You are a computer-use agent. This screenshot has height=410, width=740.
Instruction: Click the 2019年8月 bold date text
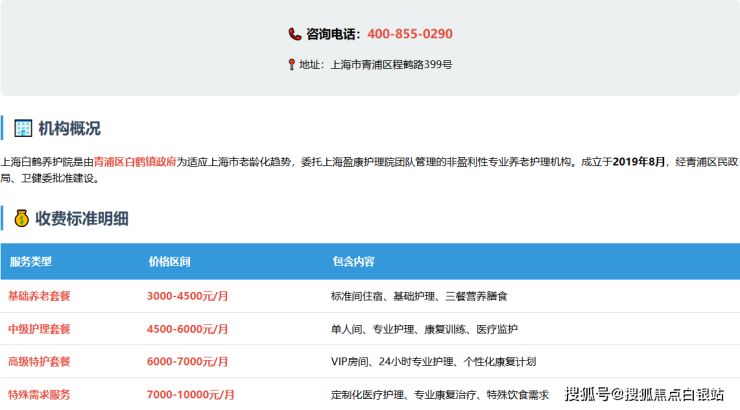point(639,161)
